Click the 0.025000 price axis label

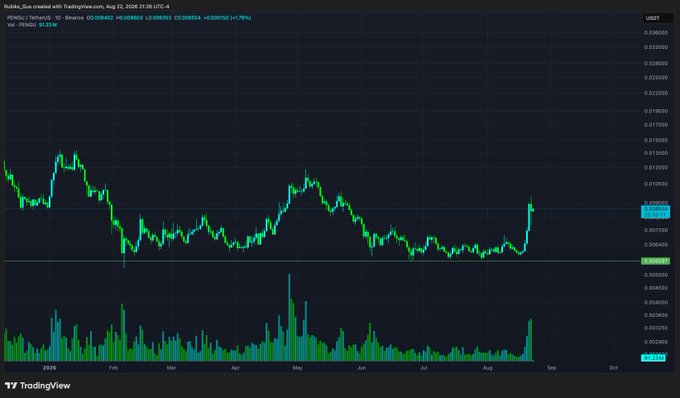click(656, 77)
